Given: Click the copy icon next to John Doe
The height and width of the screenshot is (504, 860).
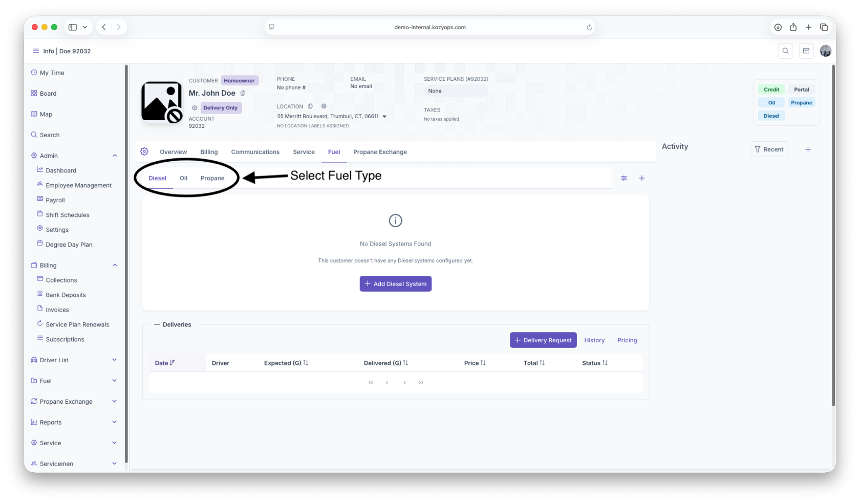Looking at the screenshot, I should click(243, 93).
